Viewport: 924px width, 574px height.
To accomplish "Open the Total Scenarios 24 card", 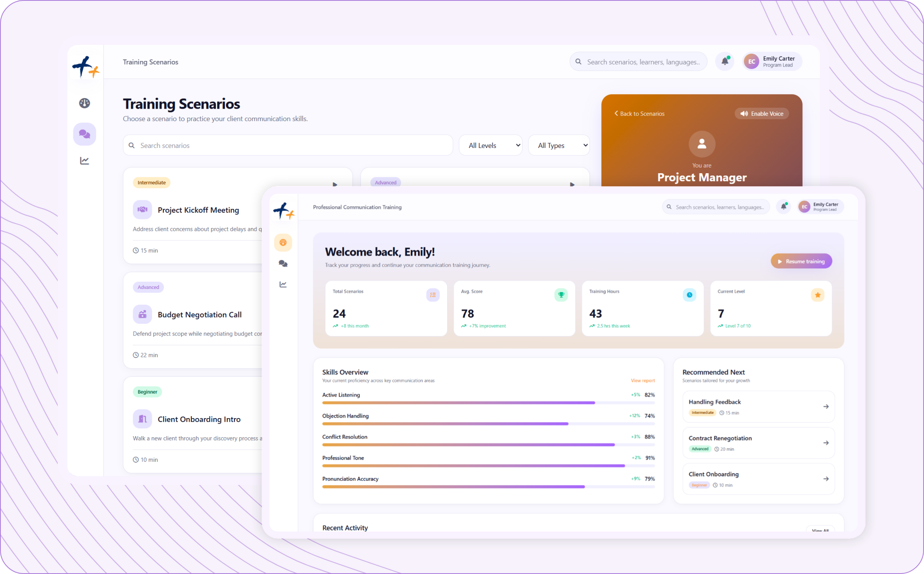I will click(x=386, y=308).
